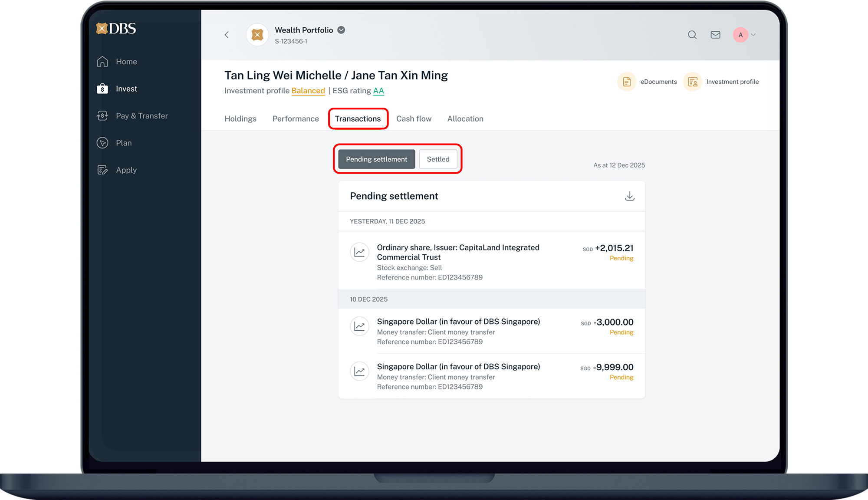Expand Wealth Portfolio account selector
This screenshot has width=868, height=500.
tap(341, 30)
